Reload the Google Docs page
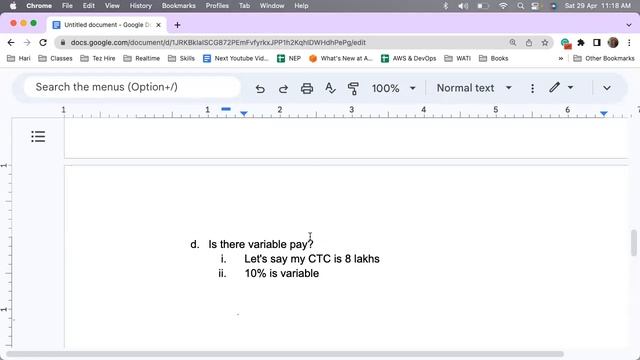This screenshot has width=640, height=360. pos(43,42)
